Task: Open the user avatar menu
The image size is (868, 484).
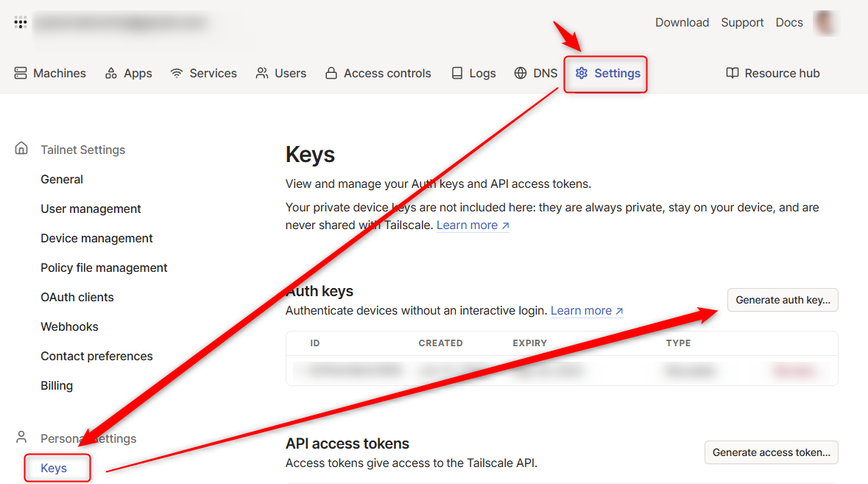Action: (825, 23)
